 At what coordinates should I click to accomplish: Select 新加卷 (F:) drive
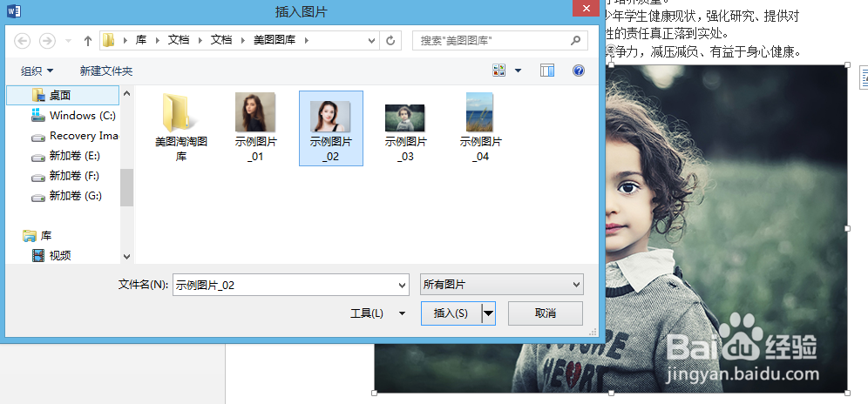coord(66,176)
